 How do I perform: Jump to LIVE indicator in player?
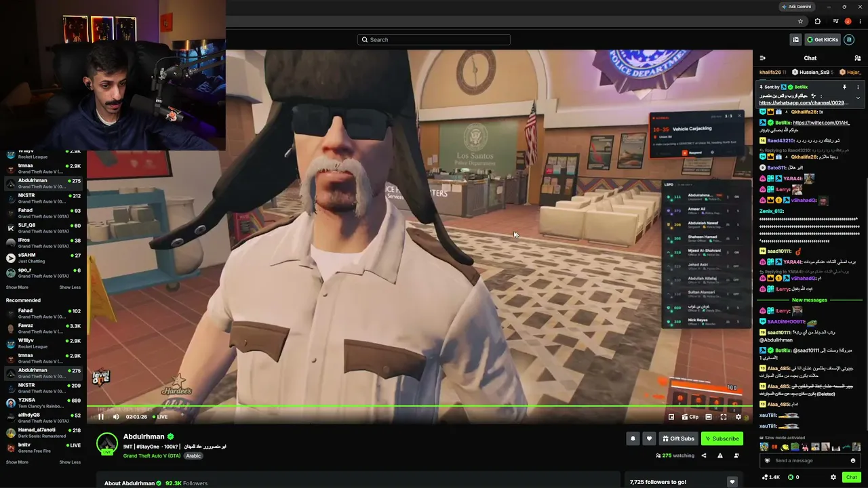[x=160, y=417]
